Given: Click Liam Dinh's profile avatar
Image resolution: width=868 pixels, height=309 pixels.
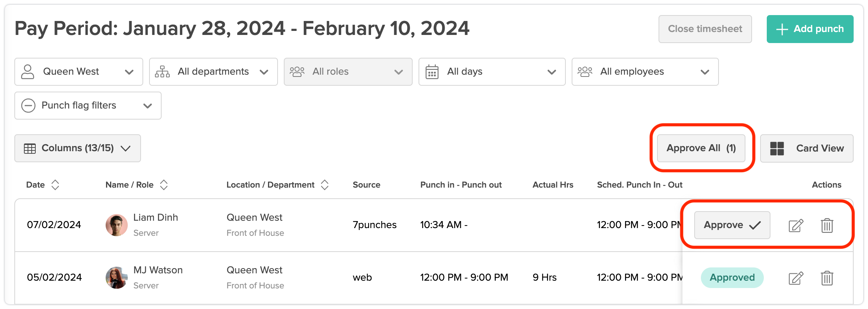Looking at the screenshot, I should 116,224.
